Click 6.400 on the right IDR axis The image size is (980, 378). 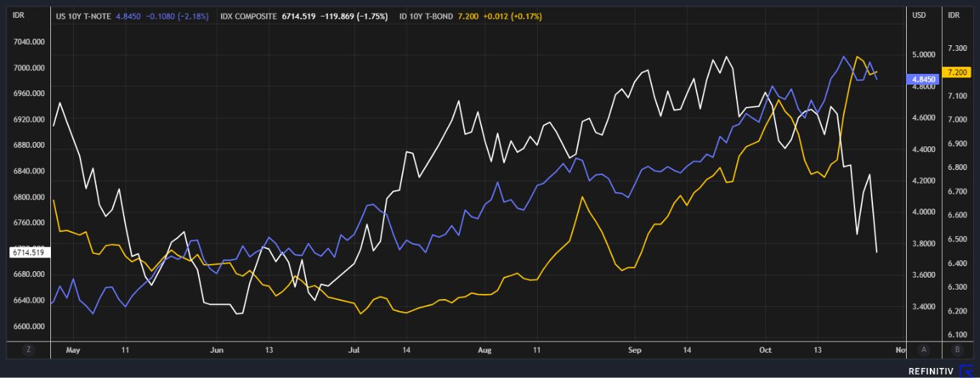957,263
